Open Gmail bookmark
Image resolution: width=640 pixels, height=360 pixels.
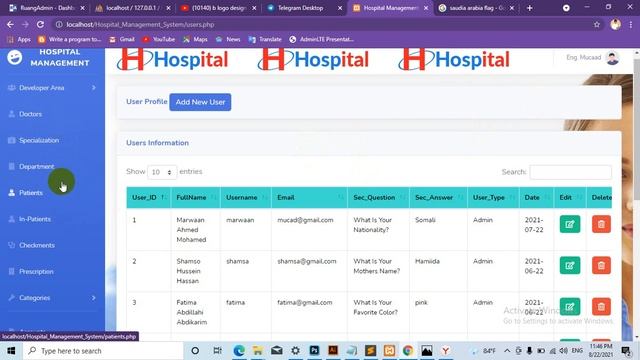click(x=122, y=39)
